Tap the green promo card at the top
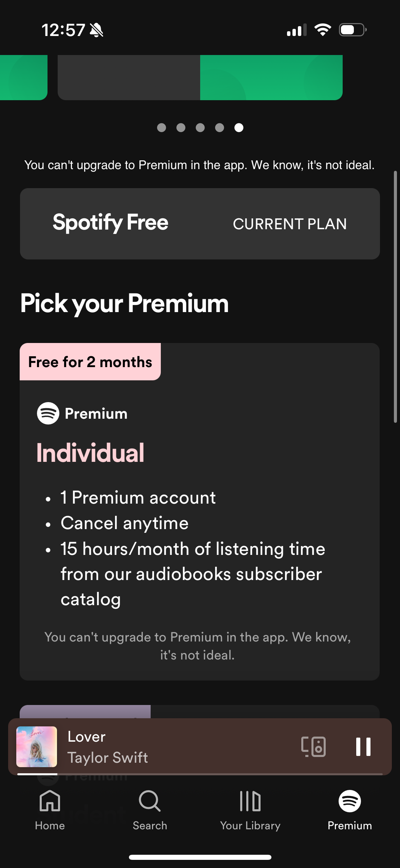This screenshot has width=400, height=868. click(x=271, y=76)
